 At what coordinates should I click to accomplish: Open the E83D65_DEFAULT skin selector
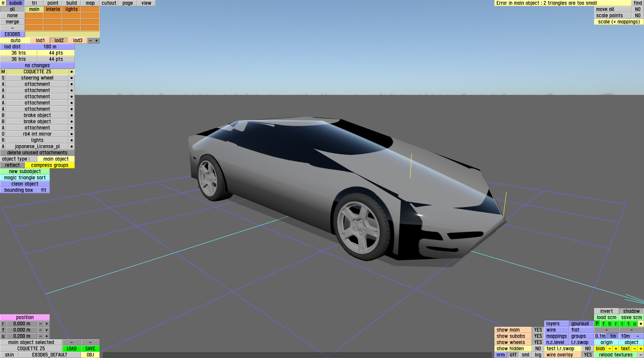click(50, 355)
